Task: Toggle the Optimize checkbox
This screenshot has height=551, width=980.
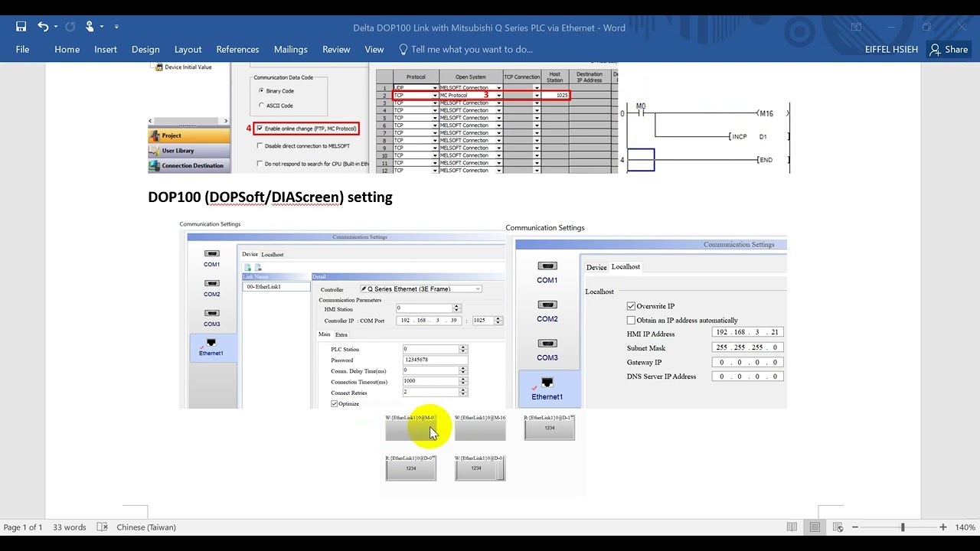Action: tap(335, 403)
